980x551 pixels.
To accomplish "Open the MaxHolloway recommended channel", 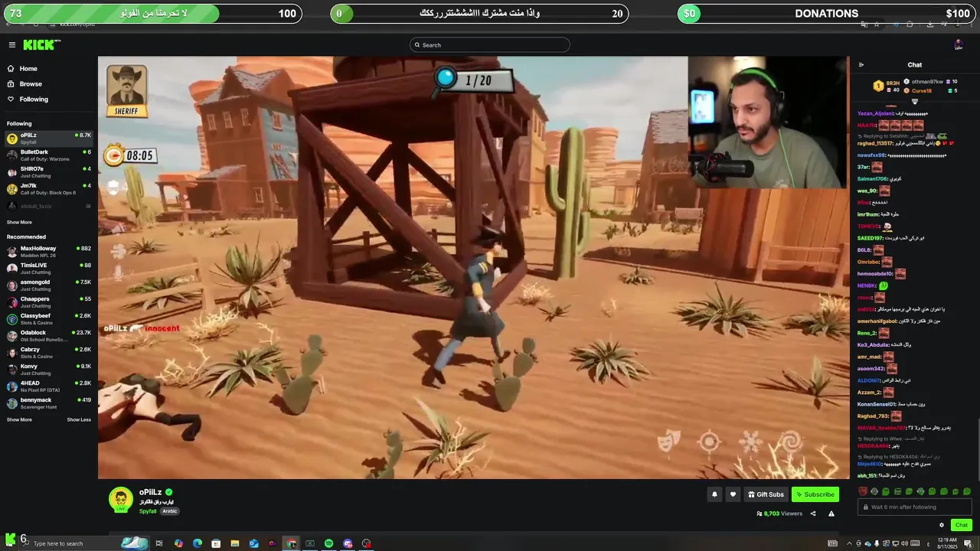I will coord(49,252).
